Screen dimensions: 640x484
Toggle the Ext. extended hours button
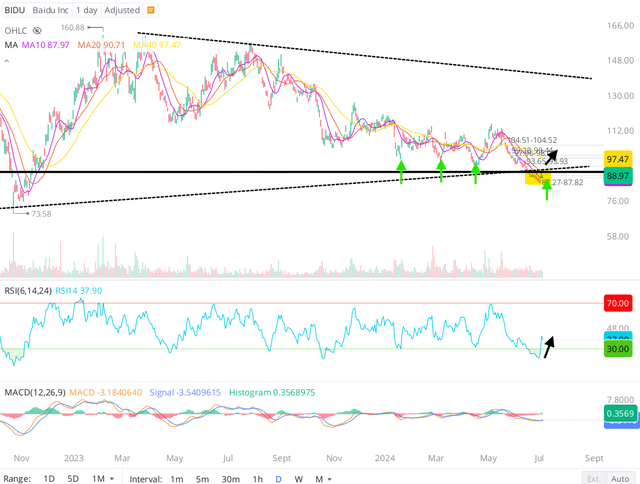tap(594, 479)
